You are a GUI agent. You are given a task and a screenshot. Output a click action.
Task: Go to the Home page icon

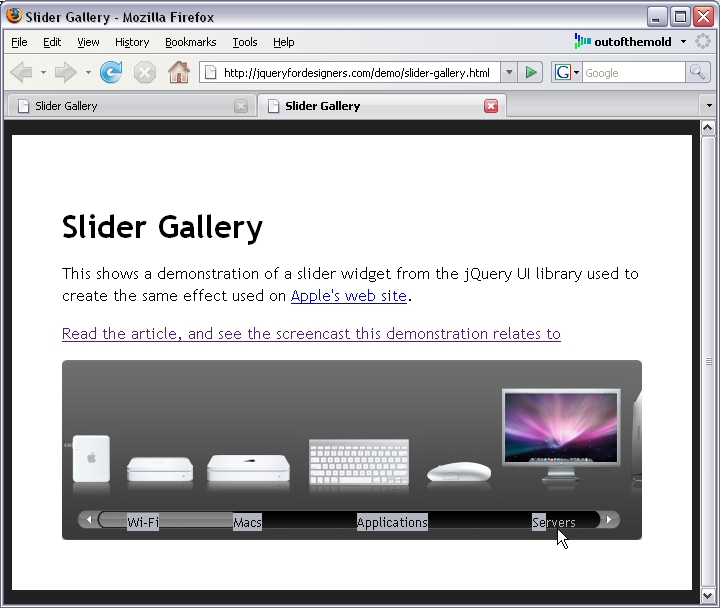179,72
